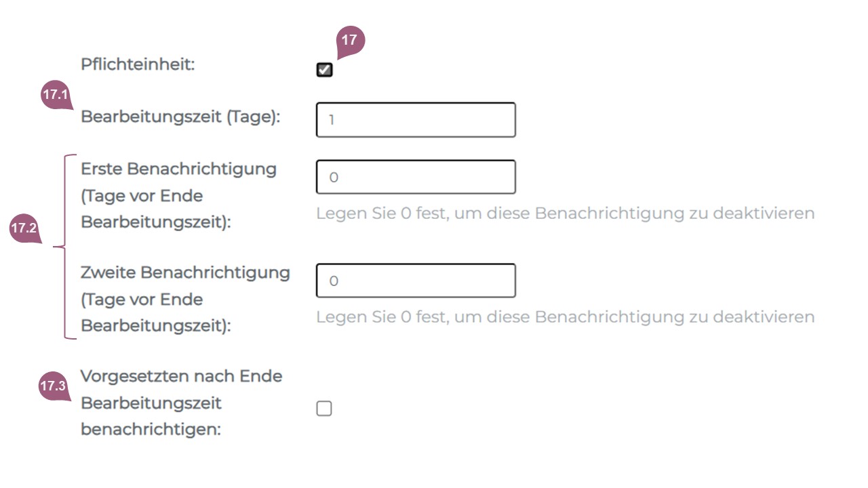Click the 17.3 annotation marker
Viewport: 868px width, 488px height.
(x=54, y=386)
